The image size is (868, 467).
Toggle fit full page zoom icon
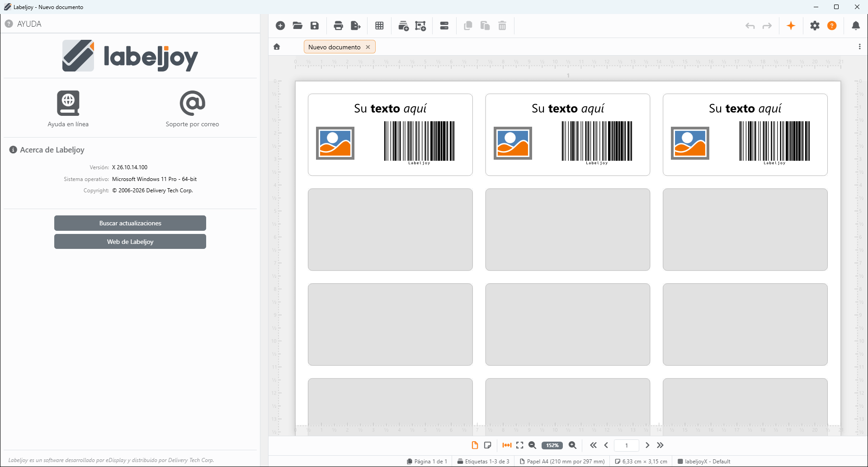click(x=520, y=445)
